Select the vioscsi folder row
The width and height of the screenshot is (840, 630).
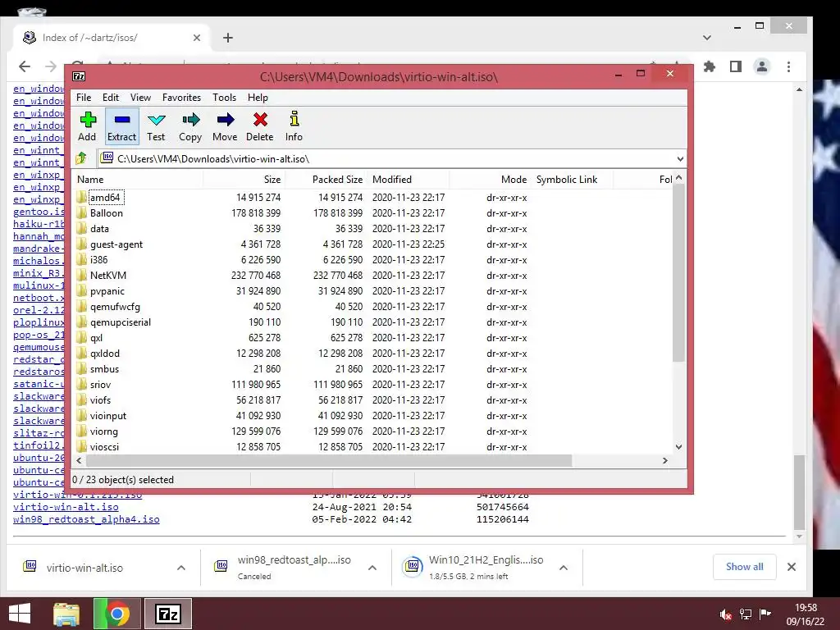pyautogui.click(x=373, y=447)
